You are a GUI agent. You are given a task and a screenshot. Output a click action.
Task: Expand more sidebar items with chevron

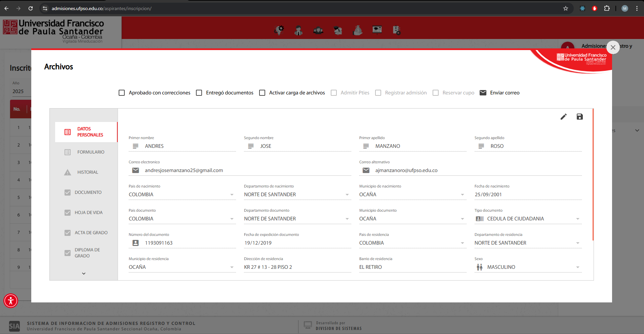pos(84,274)
